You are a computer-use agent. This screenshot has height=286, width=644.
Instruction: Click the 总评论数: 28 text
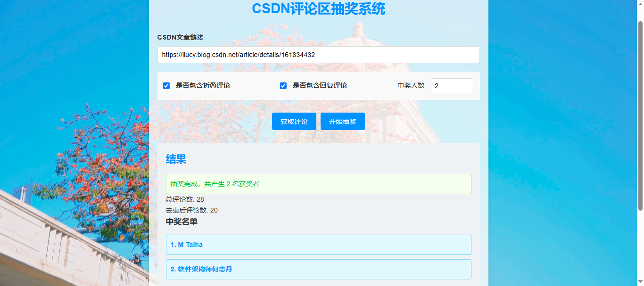pos(185,199)
